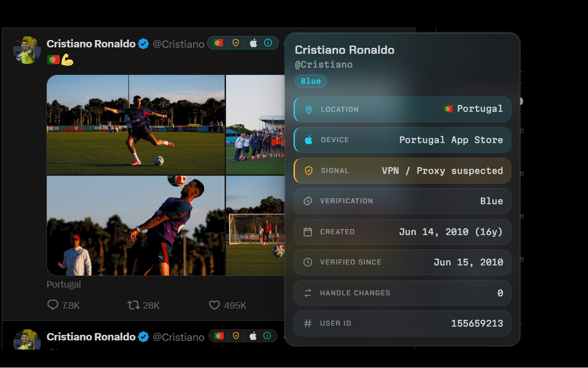Click the map pin icon in the Location row
Image resolution: width=588 pixels, height=368 pixels.
[x=309, y=109]
